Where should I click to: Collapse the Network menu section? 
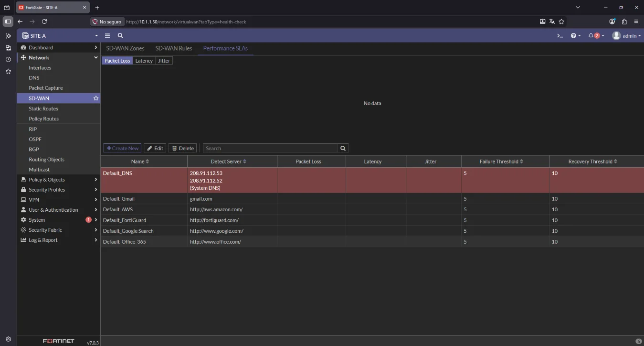pos(59,57)
